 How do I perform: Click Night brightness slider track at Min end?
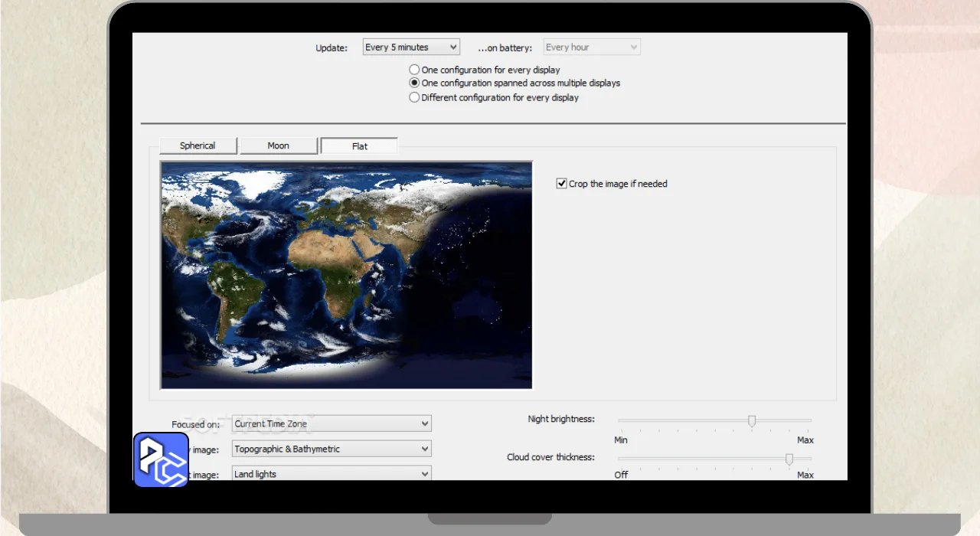pos(621,420)
